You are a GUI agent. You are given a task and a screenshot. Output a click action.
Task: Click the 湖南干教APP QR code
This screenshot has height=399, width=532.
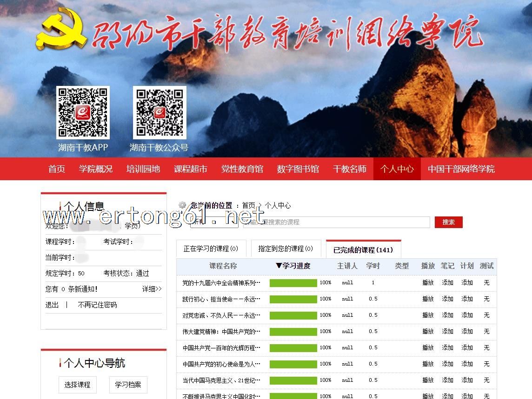coord(83,112)
